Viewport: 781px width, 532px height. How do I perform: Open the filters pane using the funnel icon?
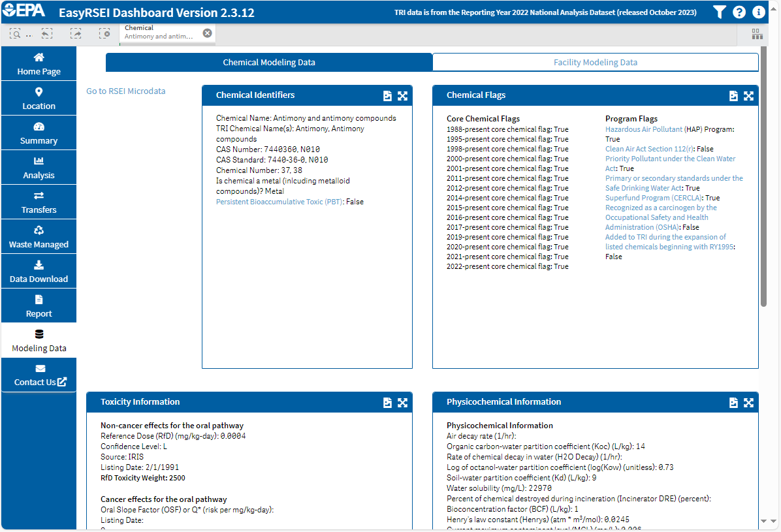point(719,11)
